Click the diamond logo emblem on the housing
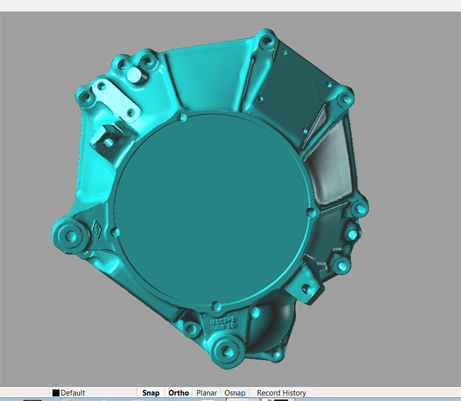 (98, 229)
